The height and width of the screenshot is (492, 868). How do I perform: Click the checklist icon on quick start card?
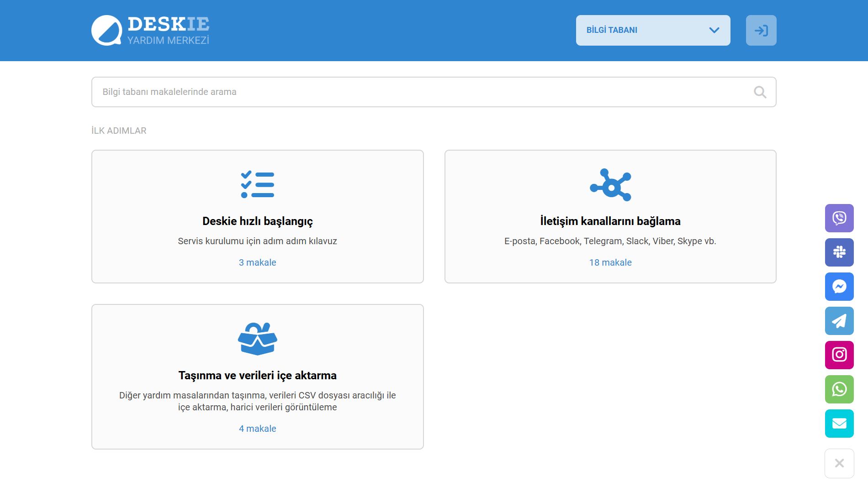[258, 184]
